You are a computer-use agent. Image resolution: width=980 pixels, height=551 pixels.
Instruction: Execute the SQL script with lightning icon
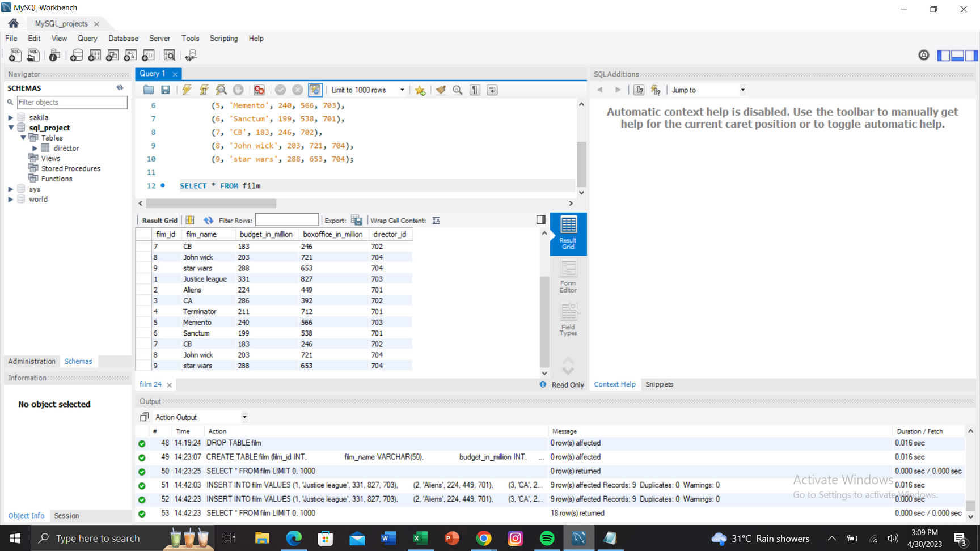point(187,90)
